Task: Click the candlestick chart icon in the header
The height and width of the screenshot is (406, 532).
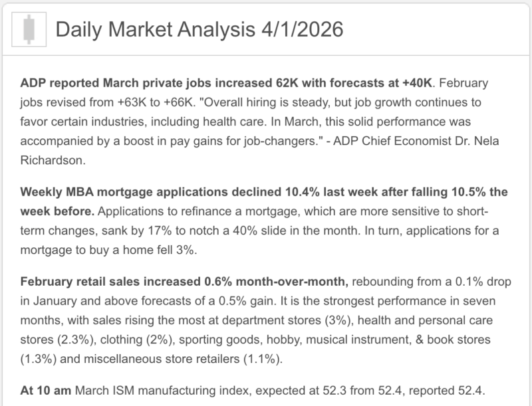Action: 27,29
